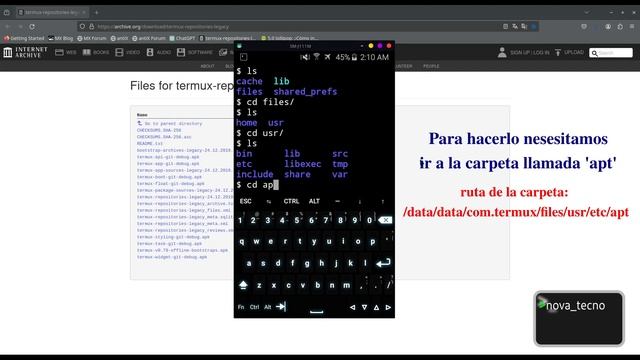This screenshot has width=640, height=360.
Task: Click the Archive search input field
Action: tap(611, 53)
